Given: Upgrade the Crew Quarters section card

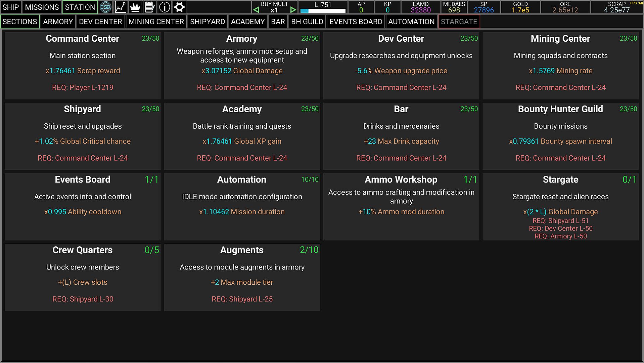Looking at the screenshot, I should point(83,277).
